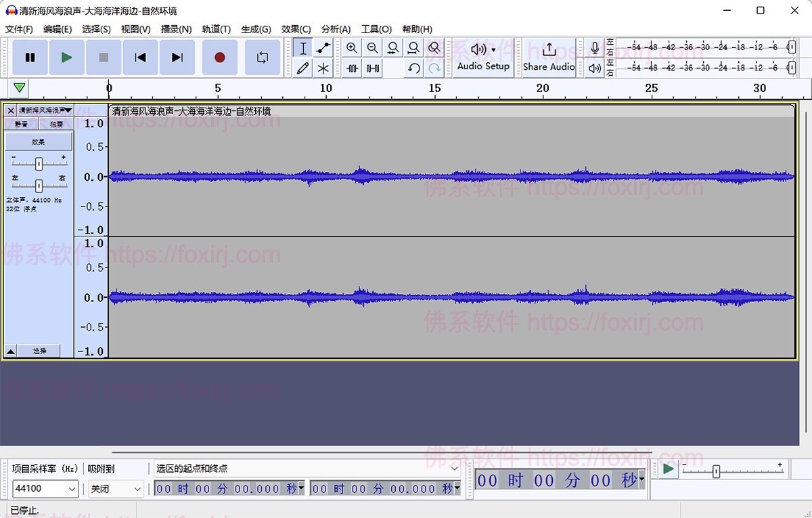The height and width of the screenshot is (518, 812).
Task: Open the track name dropdown menu
Action: (x=68, y=110)
